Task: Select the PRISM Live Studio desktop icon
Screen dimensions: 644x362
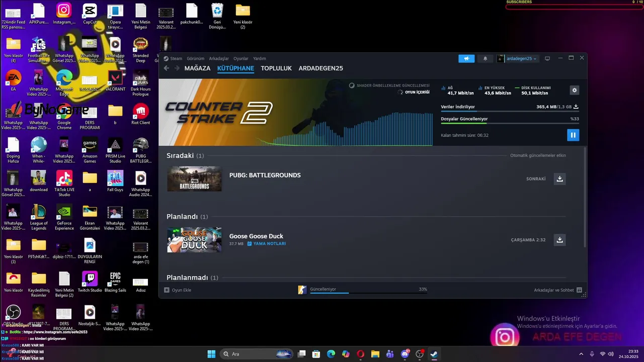Action: pyautogui.click(x=115, y=150)
